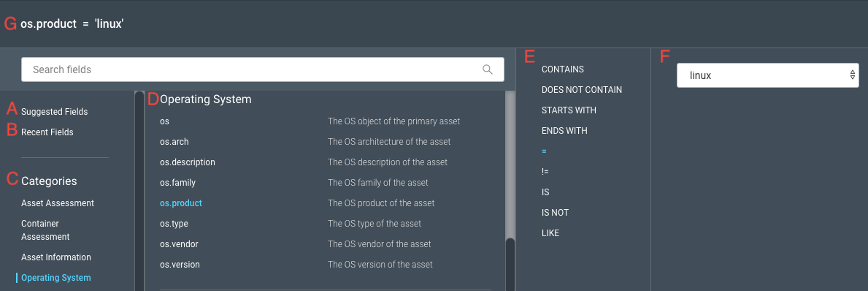The height and width of the screenshot is (291, 868).
Task: Select the IS NOT operator
Action: tap(556, 213)
